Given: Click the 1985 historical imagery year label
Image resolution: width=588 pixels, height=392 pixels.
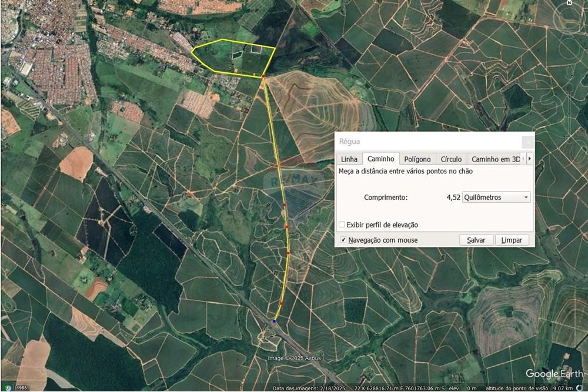Looking at the screenshot, I should click(x=22, y=388).
